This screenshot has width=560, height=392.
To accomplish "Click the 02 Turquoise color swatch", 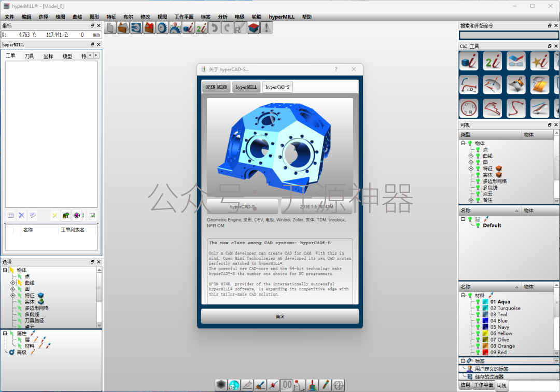I will pos(485,308).
